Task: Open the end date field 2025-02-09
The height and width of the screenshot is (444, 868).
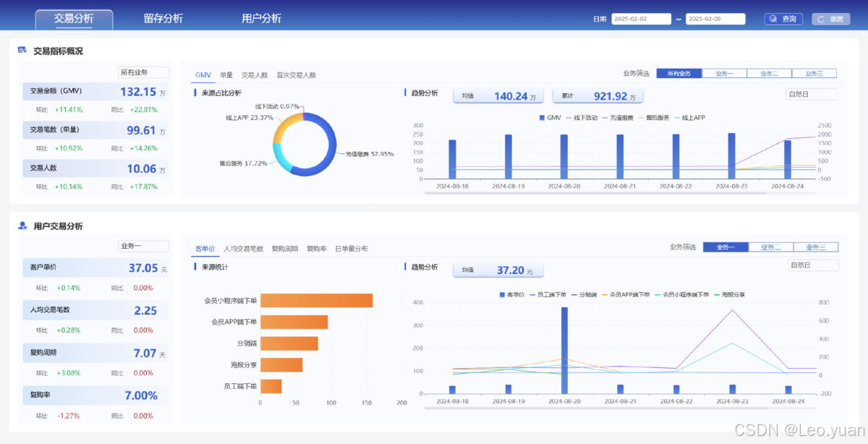Action: (x=715, y=19)
